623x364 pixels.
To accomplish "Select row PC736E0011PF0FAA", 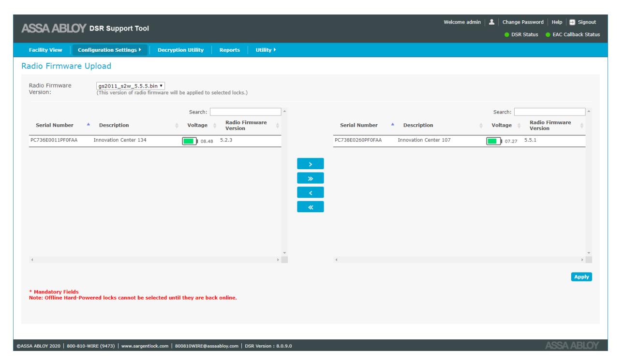I will [155, 141].
